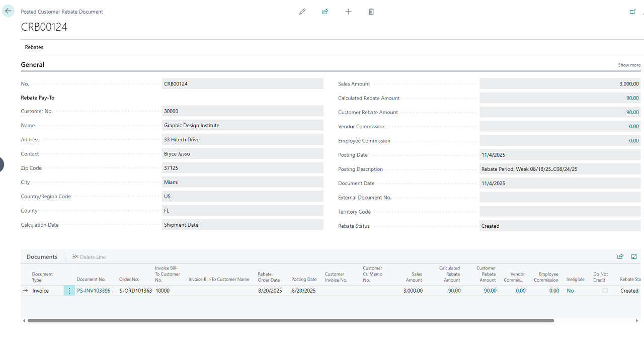Click Delete Line button
The height and width of the screenshot is (362, 644).
[89, 257]
